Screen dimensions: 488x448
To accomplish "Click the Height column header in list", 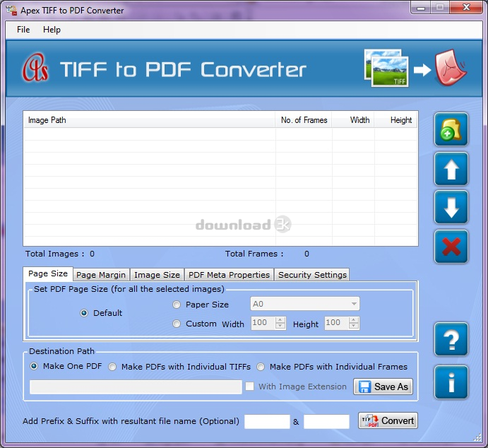I will [x=395, y=120].
